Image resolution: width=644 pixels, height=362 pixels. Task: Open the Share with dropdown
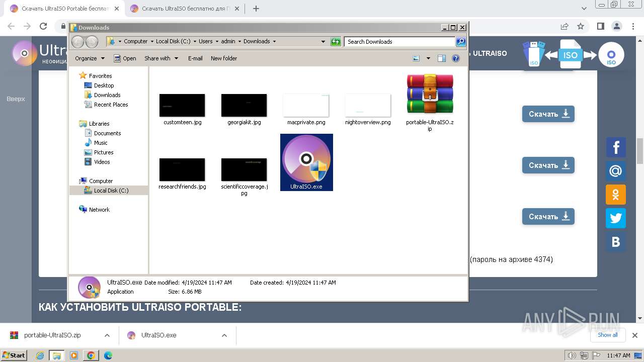coord(161,58)
